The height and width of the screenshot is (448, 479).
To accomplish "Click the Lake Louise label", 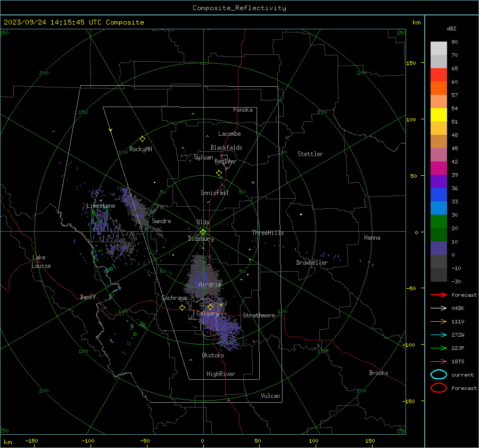I will click(42, 262).
